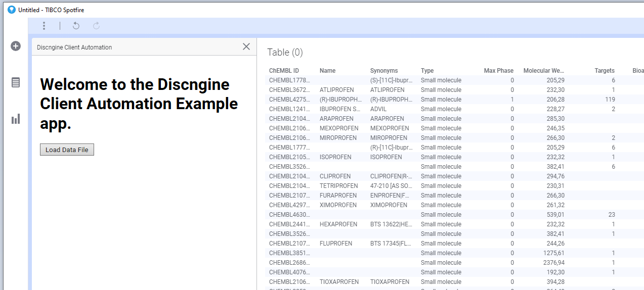Click the Spotfire app logo in title bar
This screenshot has width=644, height=290.
pos(12,10)
